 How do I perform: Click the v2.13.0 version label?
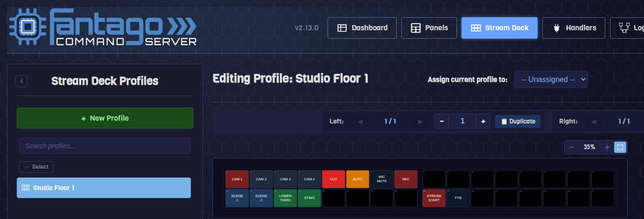(x=307, y=28)
